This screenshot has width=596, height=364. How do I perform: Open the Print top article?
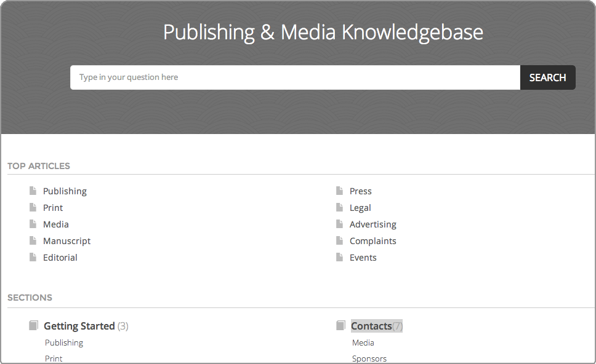point(53,208)
